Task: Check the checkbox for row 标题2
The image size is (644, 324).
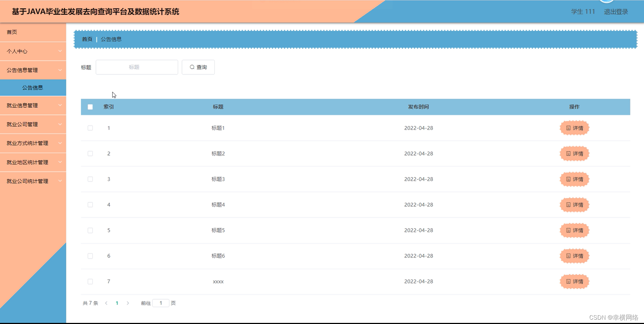Action: point(90,153)
